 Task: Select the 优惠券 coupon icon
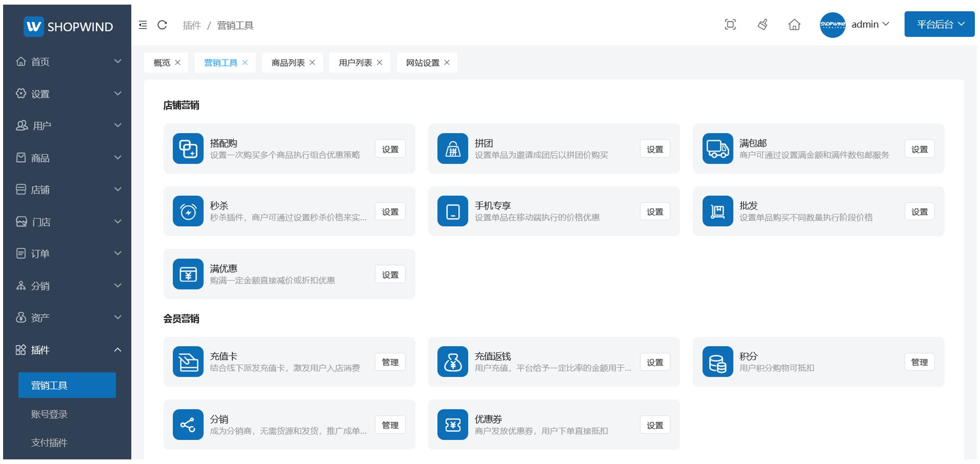(452, 424)
